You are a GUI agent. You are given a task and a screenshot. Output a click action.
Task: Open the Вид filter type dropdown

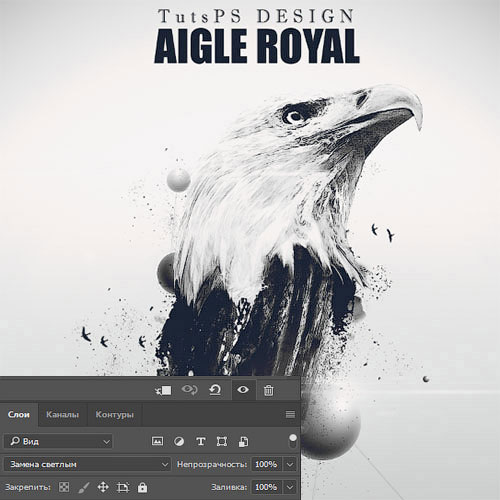pyautogui.click(x=58, y=442)
